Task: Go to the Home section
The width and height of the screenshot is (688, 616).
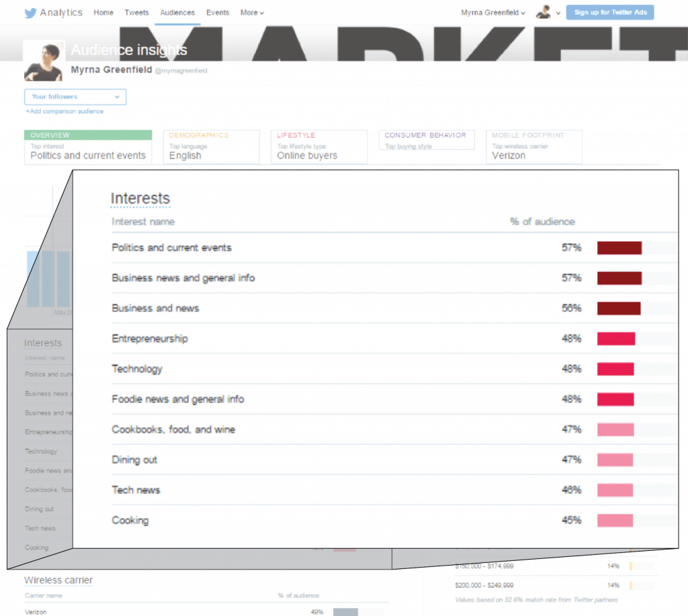Action: (x=103, y=12)
